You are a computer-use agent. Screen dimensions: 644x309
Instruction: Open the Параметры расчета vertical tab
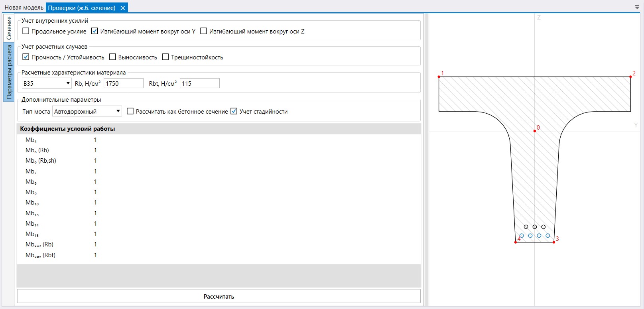[9, 72]
